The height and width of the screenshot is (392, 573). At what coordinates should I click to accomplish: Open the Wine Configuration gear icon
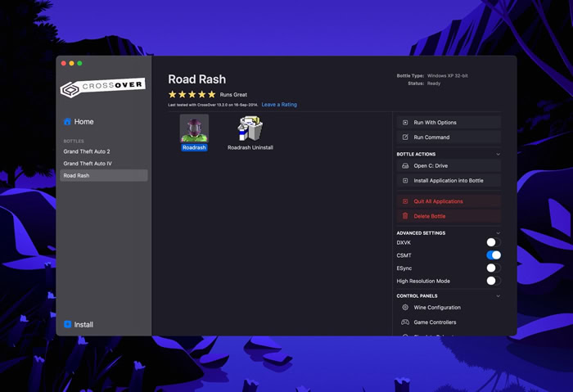coord(405,308)
